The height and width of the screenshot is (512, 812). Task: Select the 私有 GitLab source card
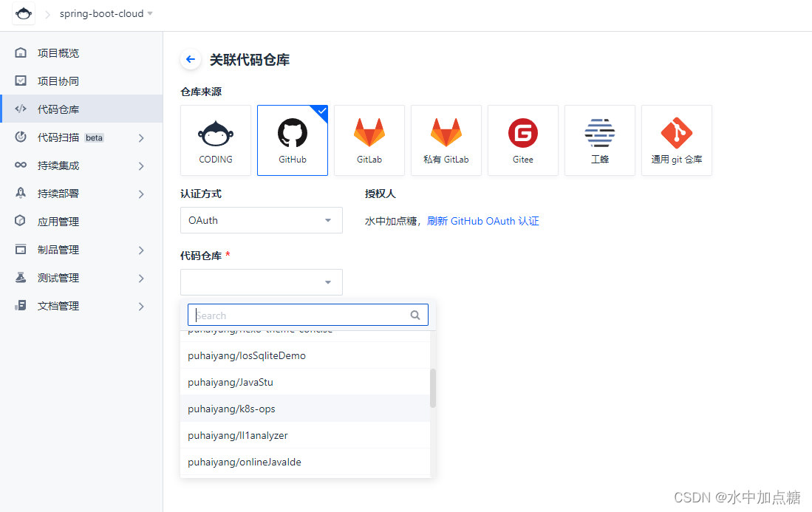(x=446, y=140)
